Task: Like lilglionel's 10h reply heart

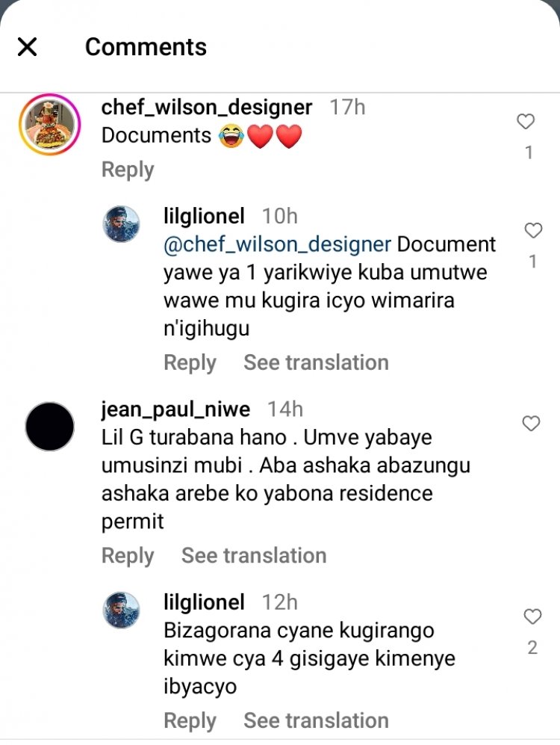Action: click(x=533, y=230)
